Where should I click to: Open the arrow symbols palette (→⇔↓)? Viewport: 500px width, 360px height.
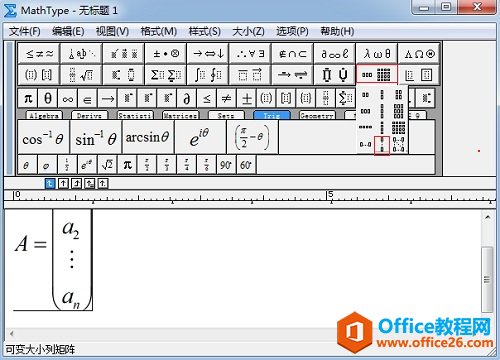[208, 53]
